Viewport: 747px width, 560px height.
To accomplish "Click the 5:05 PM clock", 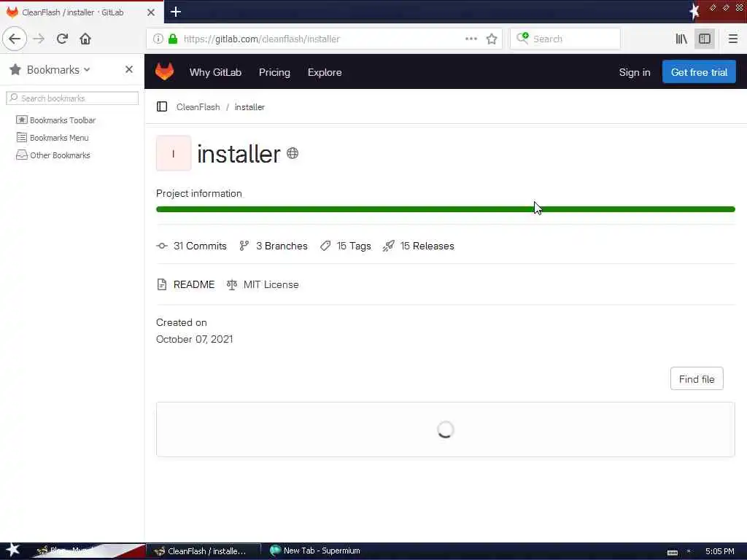I will coord(720,551).
